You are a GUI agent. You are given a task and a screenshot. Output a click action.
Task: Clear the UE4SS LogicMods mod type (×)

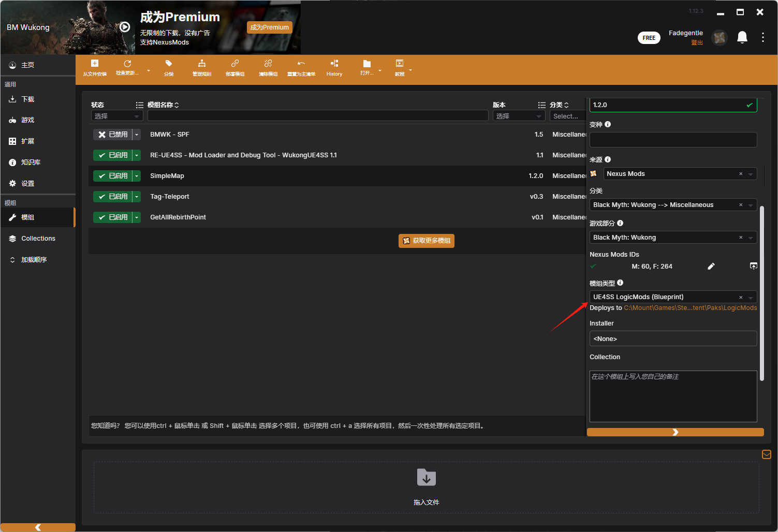741,297
